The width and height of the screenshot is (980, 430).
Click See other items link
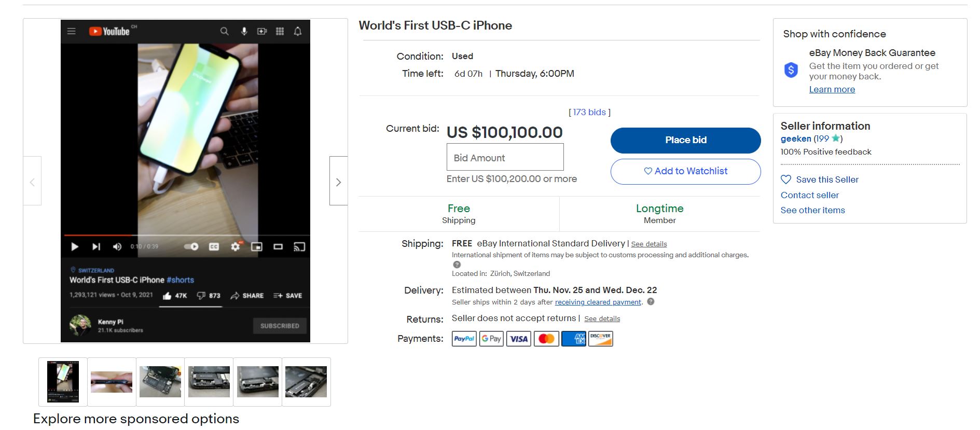(x=813, y=210)
